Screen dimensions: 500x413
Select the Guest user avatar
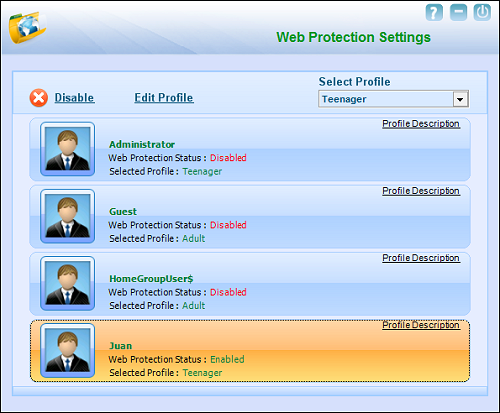(68, 216)
